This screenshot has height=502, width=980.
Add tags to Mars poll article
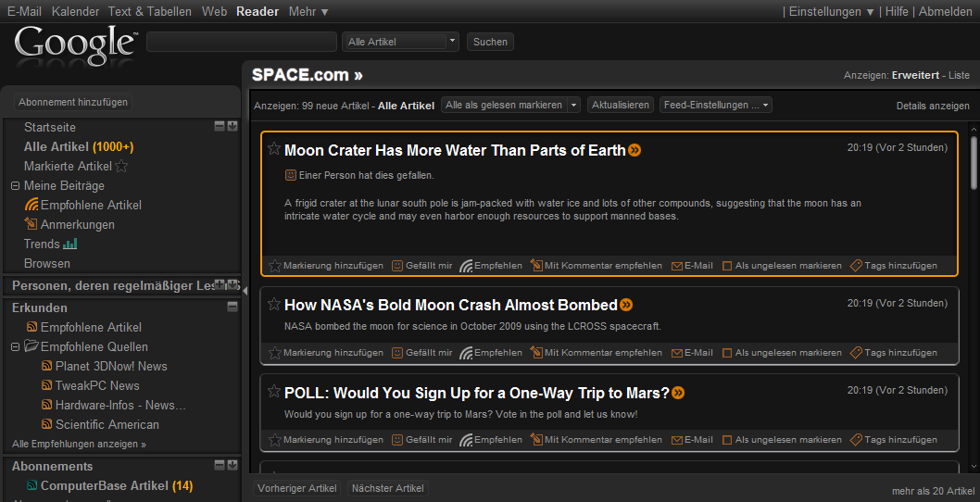click(x=893, y=440)
